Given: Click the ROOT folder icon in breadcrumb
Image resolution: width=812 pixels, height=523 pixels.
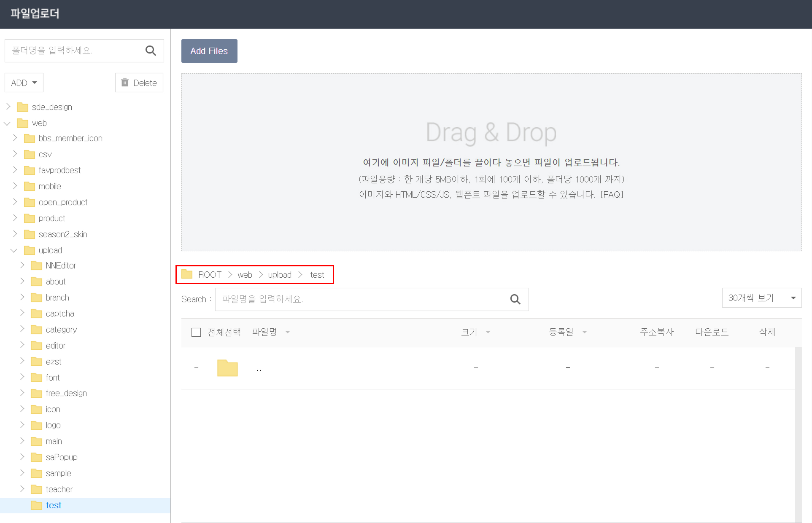Looking at the screenshot, I should pos(187,274).
